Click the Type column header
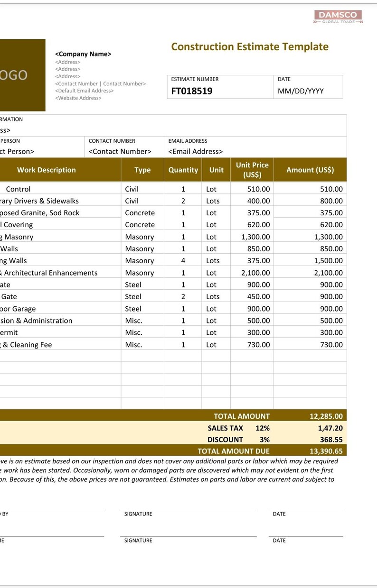This screenshot has height=588, width=377. (142, 170)
